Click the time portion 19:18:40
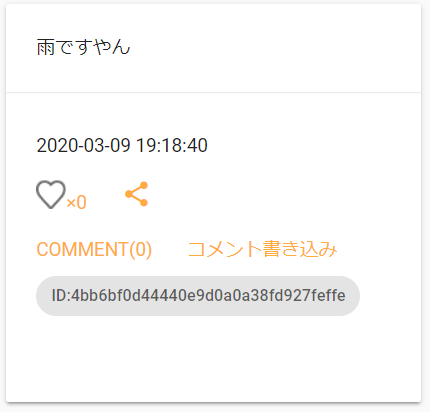The height and width of the screenshot is (412, 430). click(x=172, y=145)
